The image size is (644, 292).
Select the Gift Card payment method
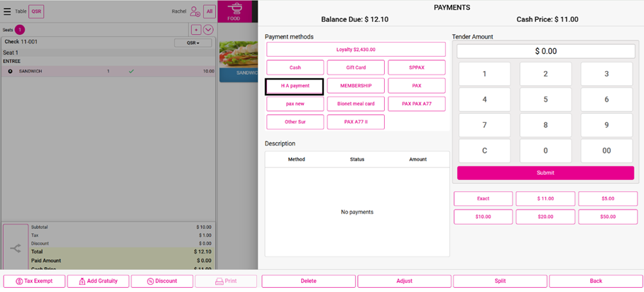356,67
